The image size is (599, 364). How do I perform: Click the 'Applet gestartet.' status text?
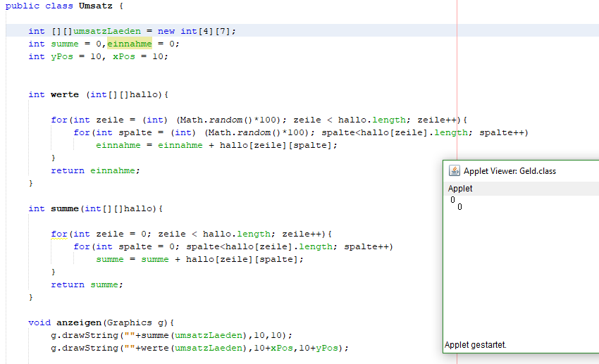[475, 345]
